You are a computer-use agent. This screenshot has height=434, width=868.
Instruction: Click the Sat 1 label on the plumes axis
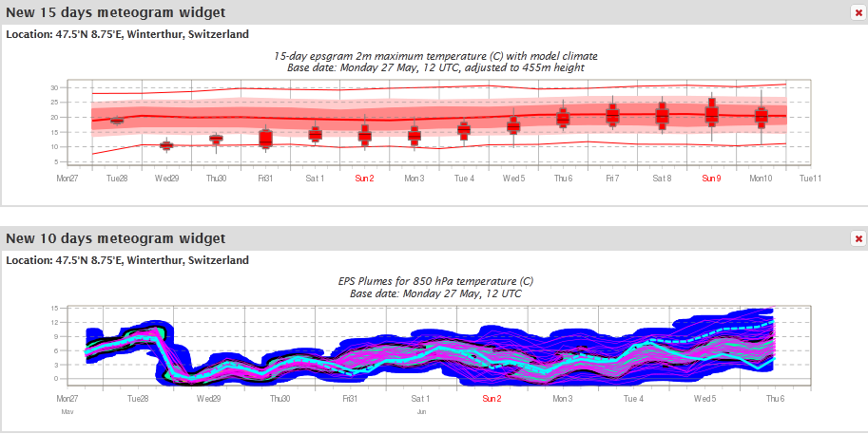pyautogui.click(x=421, y=399)
